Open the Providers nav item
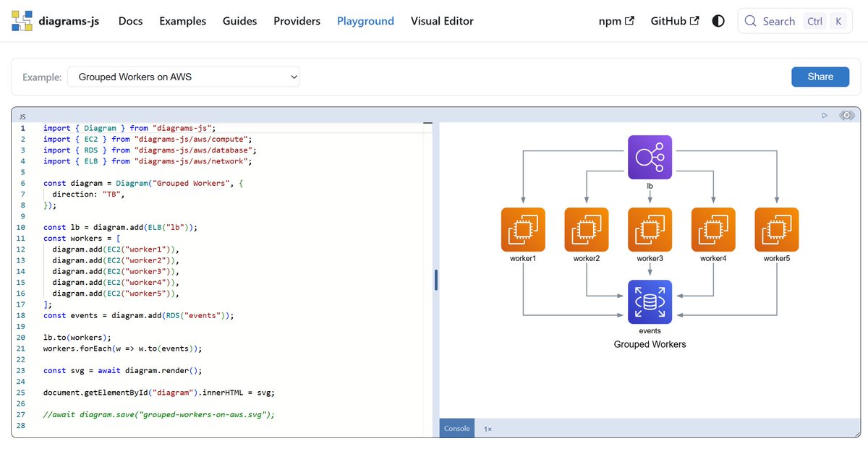Screen dimensions: 868x449 pyautogui.click(x=297, y=21)
